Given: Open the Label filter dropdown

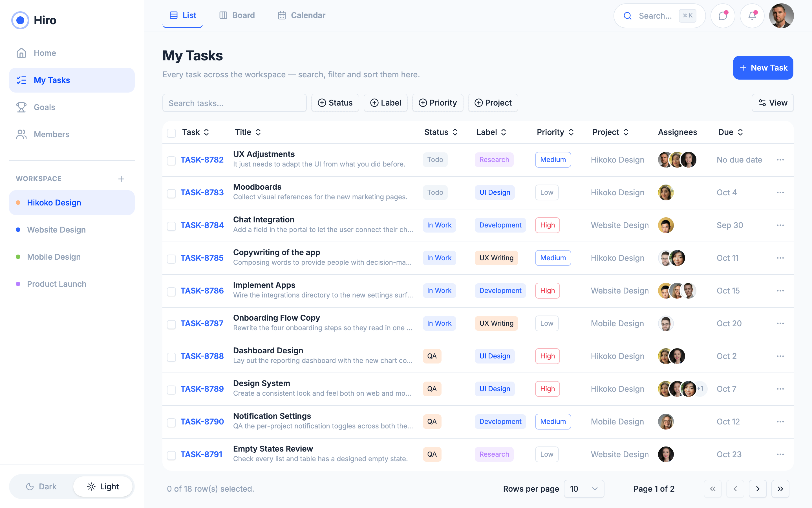Looking at the screenshot, I should click(385, 103).
